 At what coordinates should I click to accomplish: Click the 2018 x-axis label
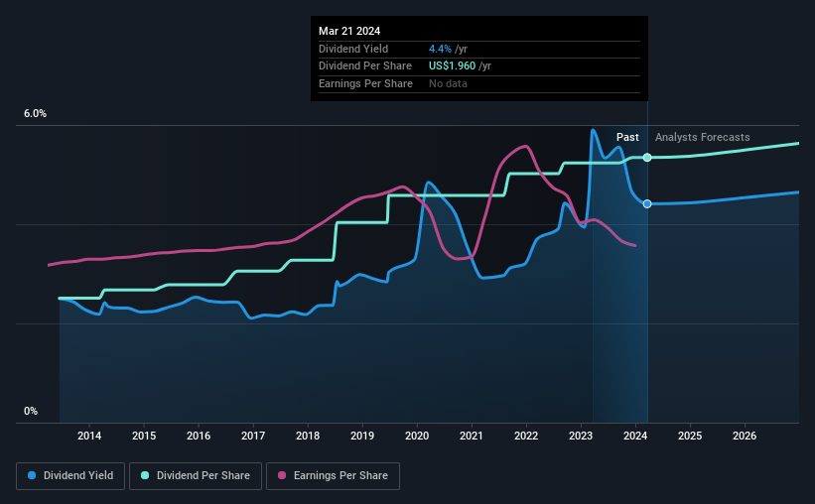coord(308,436)
